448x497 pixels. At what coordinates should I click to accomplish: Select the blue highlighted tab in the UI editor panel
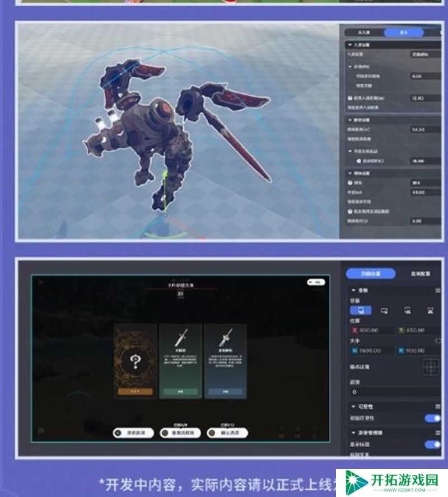click(371, 274)
